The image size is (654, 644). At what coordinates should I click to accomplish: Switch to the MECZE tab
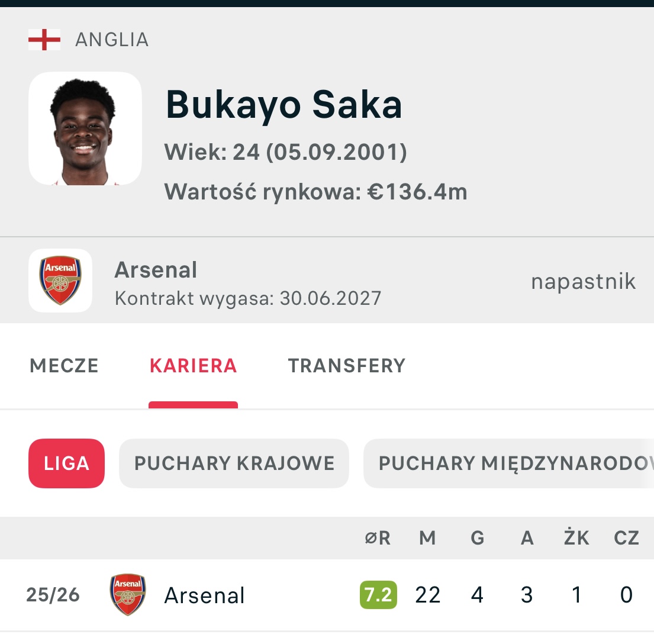pos(64,366)
